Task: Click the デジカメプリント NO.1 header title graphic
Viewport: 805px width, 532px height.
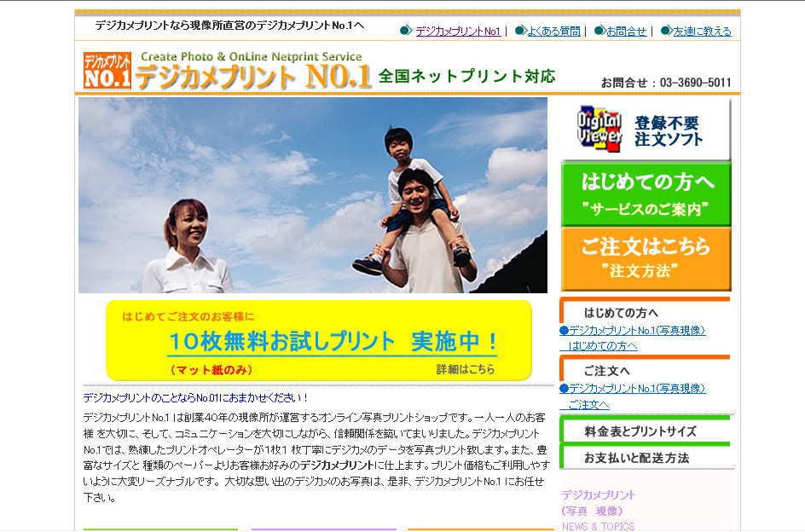Action: [x=253, y=78]
